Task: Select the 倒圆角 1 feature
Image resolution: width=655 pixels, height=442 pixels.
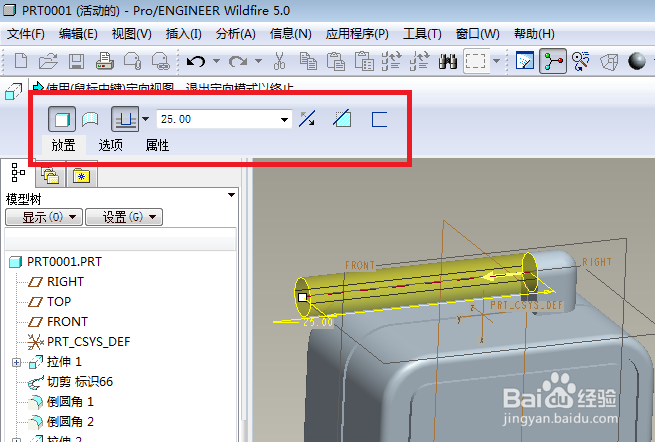Action: pyautogui.click(x=70, y=402)
